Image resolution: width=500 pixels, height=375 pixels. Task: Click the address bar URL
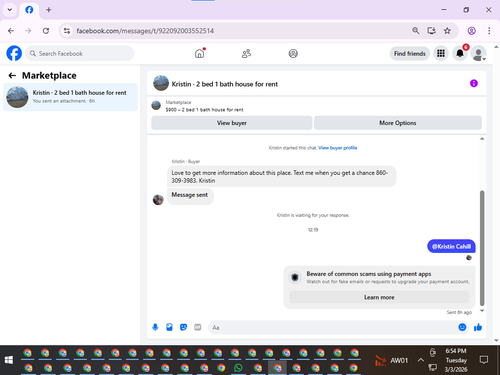(x=145, y=31)
